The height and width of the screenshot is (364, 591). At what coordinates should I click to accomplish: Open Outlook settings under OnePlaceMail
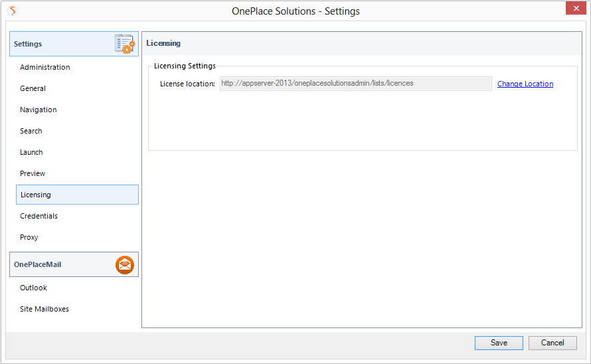click(33, 288)
